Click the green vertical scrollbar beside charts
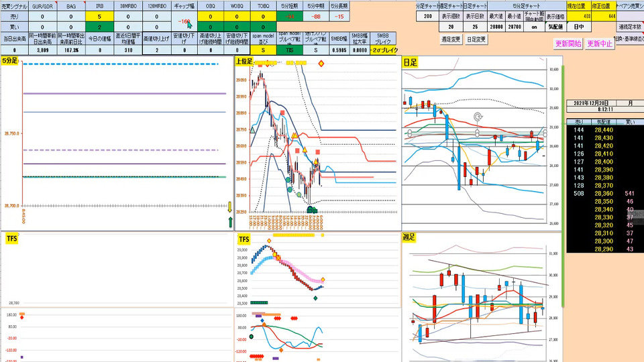 563,185
